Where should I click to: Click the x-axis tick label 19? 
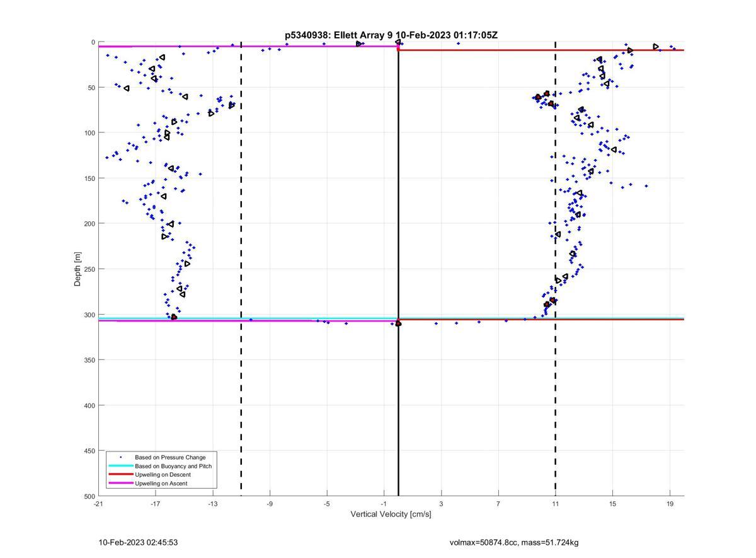(670, 504)
